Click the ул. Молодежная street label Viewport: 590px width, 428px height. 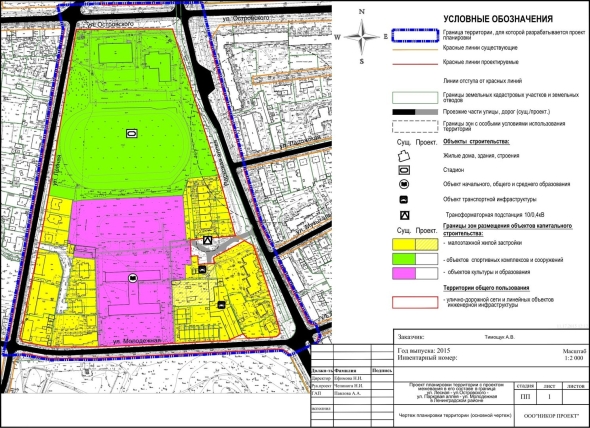coord(137,341)
